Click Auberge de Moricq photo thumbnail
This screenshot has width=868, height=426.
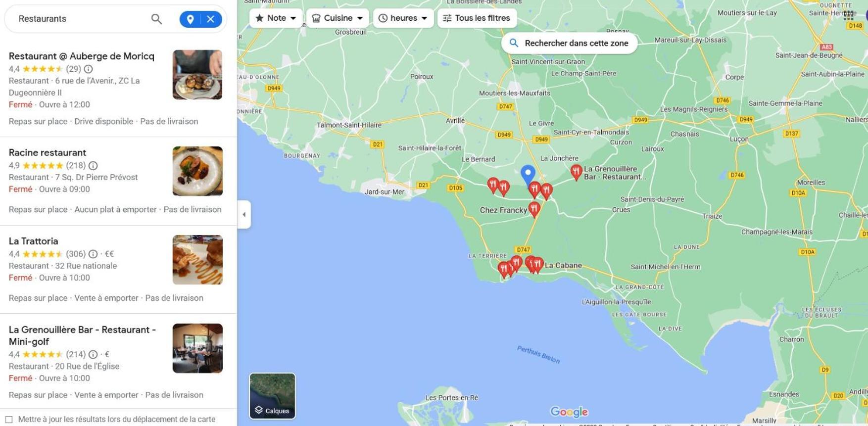[197, 75]
